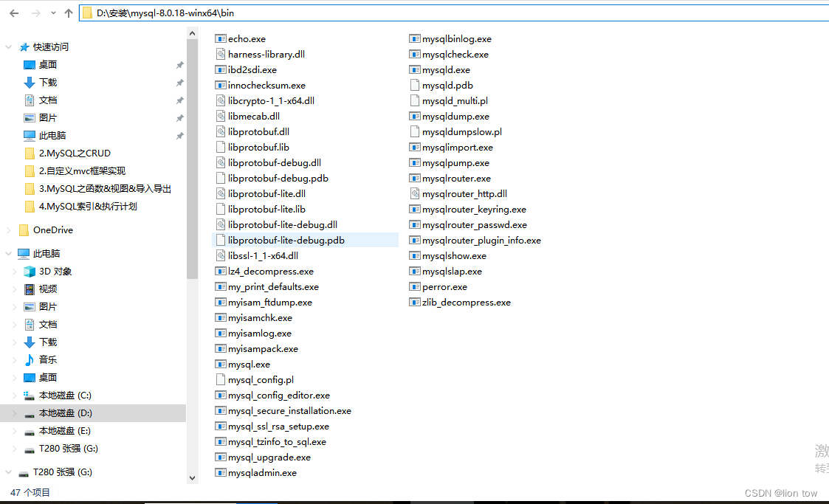Collapse the 此电脑 tree node
The height and width of the screenshot is (504, 829).
click(x=8, y=254)
